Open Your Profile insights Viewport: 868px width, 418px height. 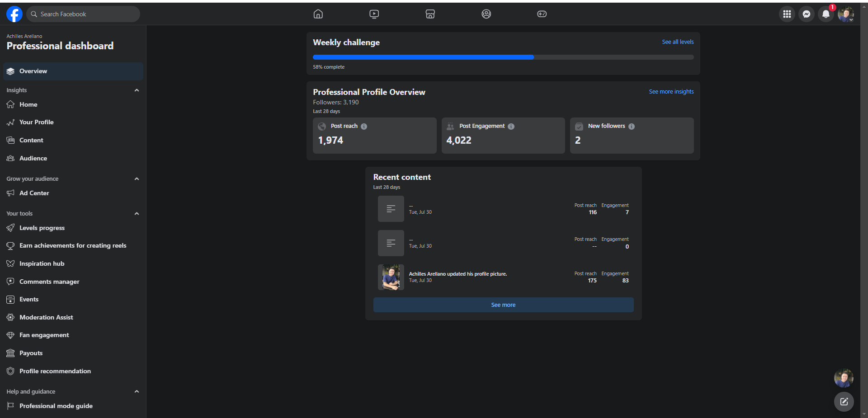[x=73, y=122]
